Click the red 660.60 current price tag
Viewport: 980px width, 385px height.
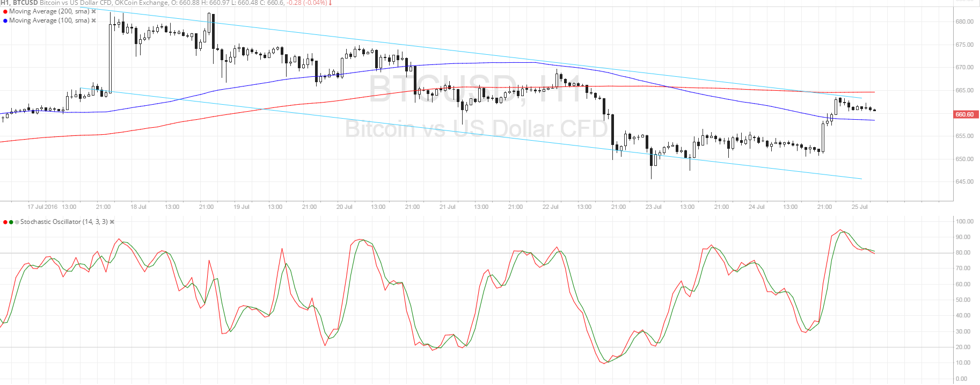coord(964,114)
